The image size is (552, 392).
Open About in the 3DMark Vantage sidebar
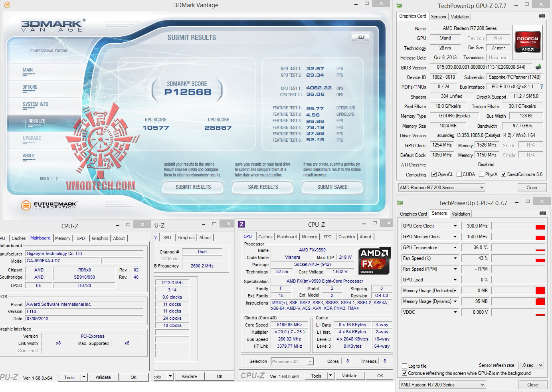point(29,156)
